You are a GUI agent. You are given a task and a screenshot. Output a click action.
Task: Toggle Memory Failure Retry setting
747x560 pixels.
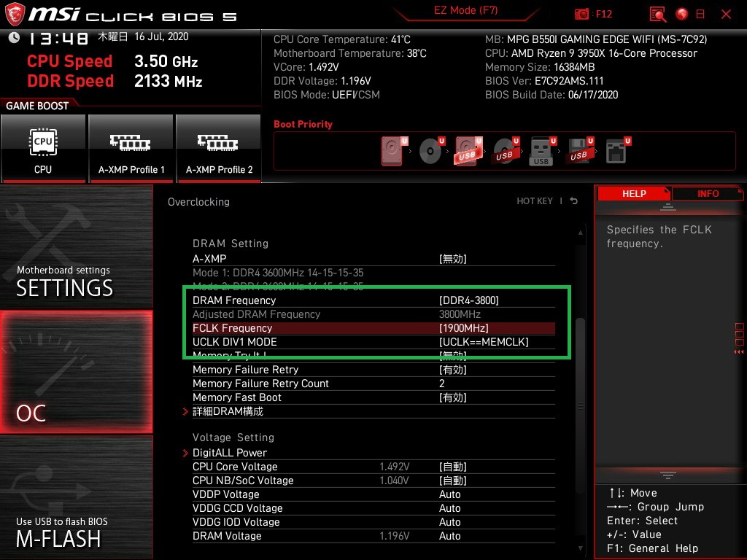tap(373, 370)
